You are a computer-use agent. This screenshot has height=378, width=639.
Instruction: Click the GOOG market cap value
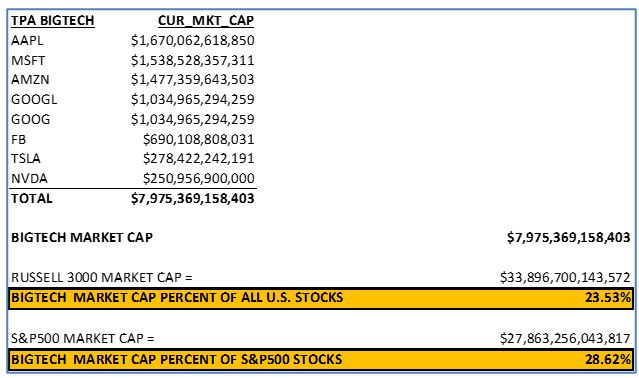192,119
